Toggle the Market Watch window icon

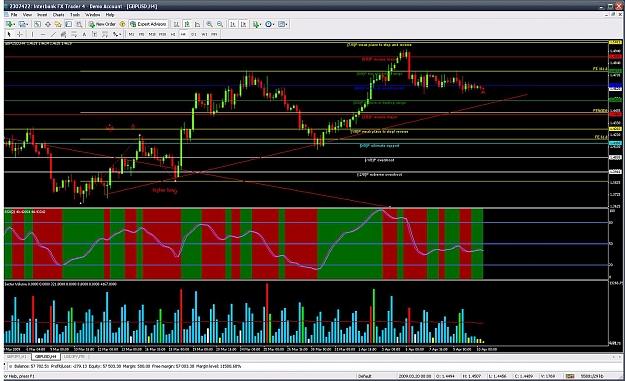point(37,24)
